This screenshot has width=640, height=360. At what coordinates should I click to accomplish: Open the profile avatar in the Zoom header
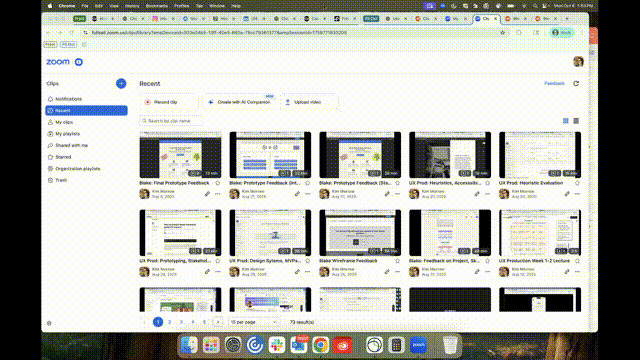578,62
